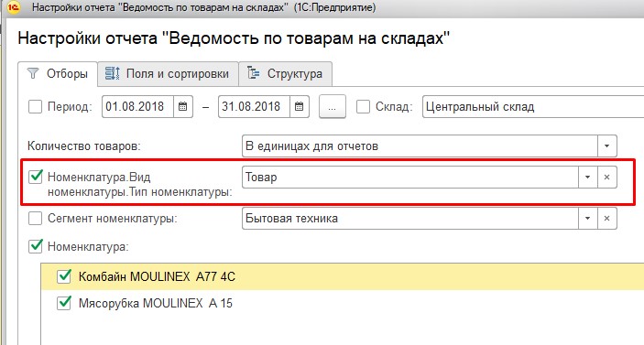Click the sort icon on Поля и сортировки tab
Screen dimensions: 644x345
(x=112, y=73)
